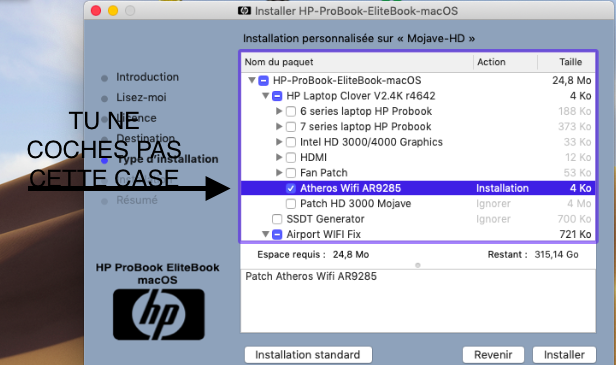Click the Installation action cell of Atheros row
616x365 pixels.
tap(502, 188)
